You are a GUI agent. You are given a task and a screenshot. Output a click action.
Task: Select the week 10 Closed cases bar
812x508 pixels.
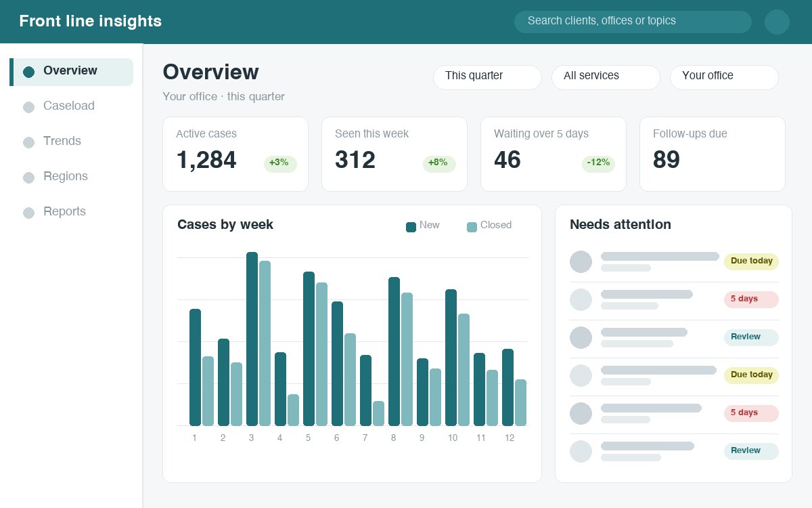[464, 370]
